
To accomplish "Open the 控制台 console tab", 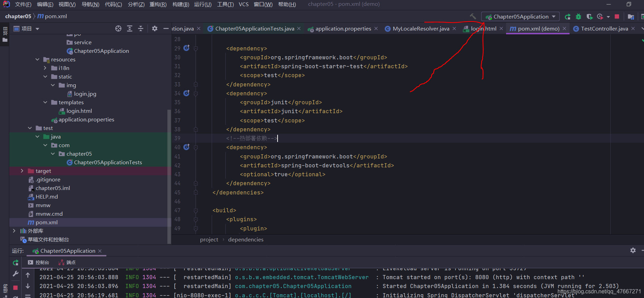I will point(39,262).
